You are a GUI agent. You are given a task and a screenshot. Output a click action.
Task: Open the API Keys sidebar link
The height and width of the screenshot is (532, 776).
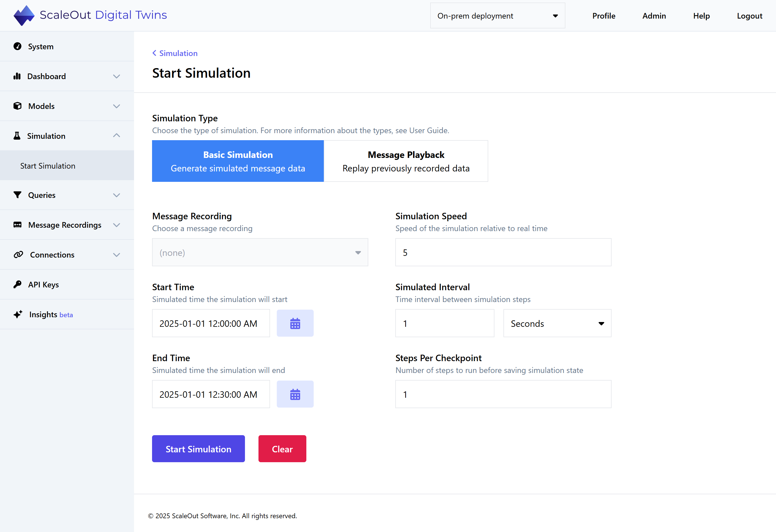(x=67, y=284)
